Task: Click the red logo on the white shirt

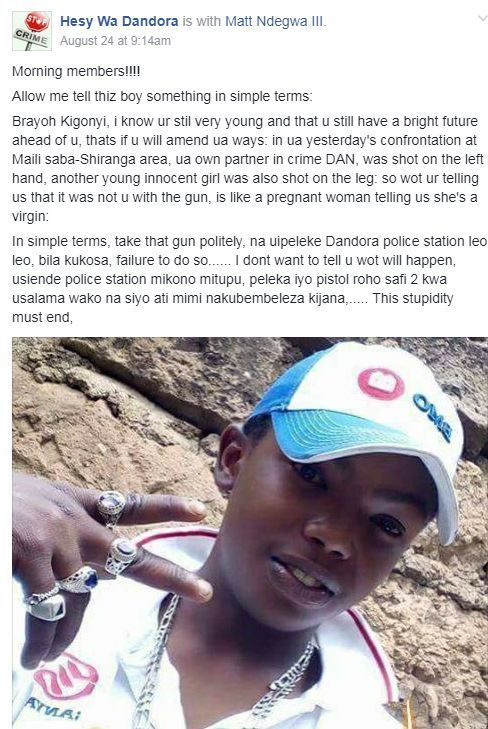Action: click(x=66, y=674)
